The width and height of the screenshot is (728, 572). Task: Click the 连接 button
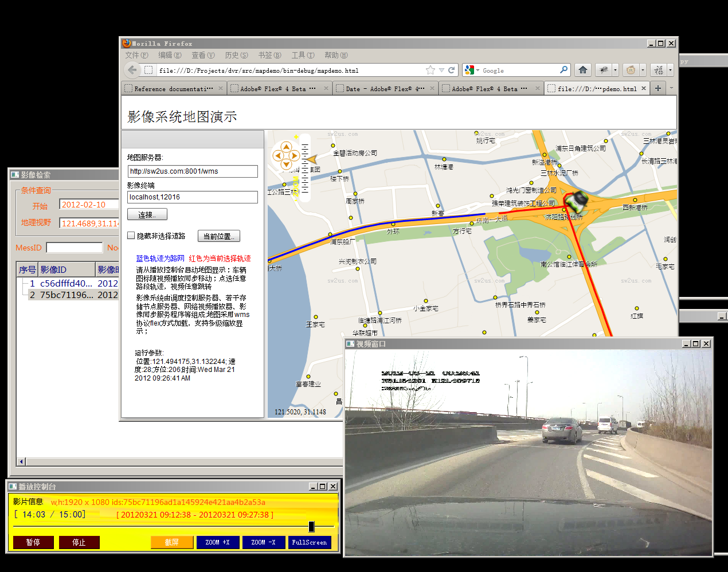click(147, 214)
